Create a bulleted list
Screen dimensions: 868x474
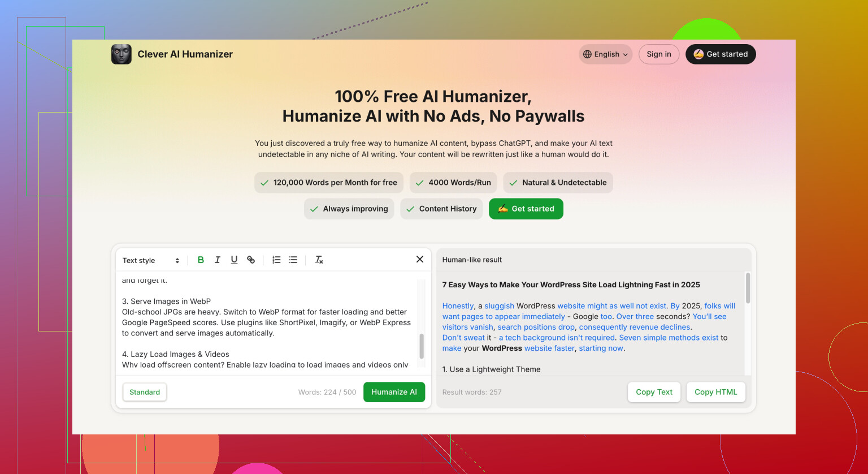point(293,260)
